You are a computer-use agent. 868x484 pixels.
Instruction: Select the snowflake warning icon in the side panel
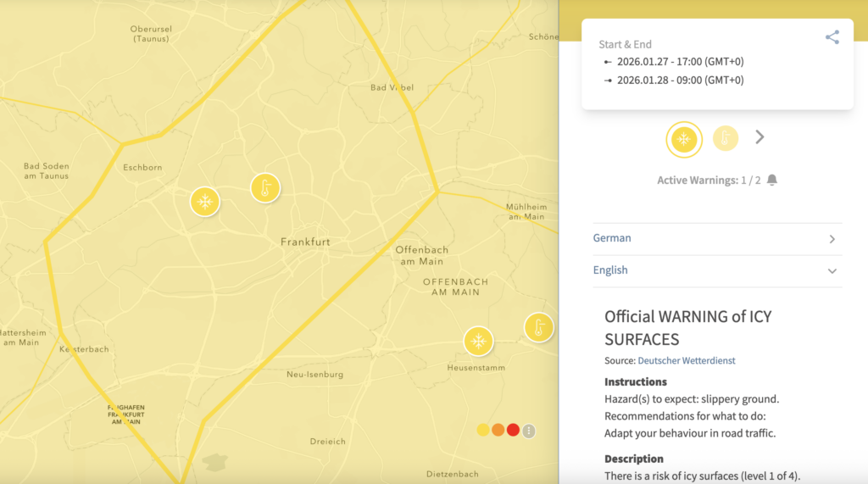pyautogui.click(x=684, y=140)
